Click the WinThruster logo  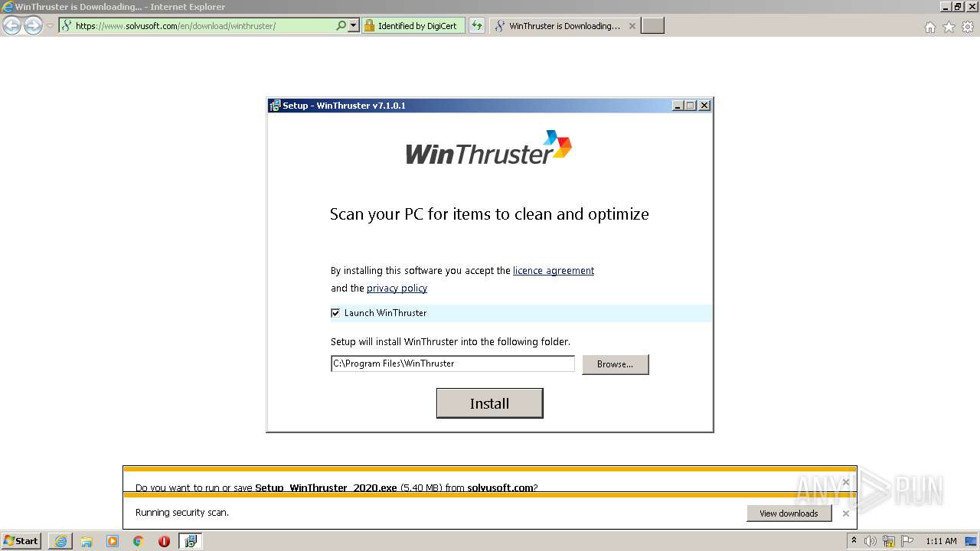tap(488, 148)
